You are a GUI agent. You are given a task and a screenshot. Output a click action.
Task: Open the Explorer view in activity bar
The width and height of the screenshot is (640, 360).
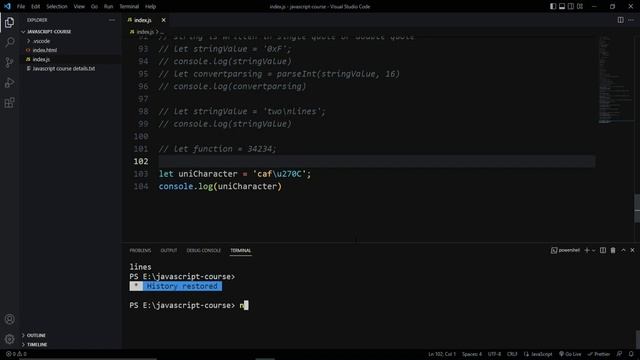9,22
